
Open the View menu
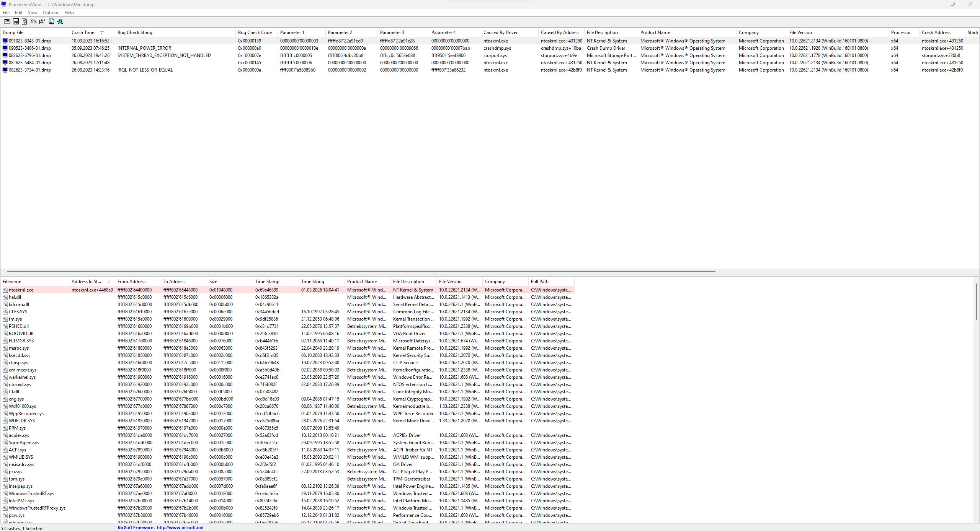(33, 12)
